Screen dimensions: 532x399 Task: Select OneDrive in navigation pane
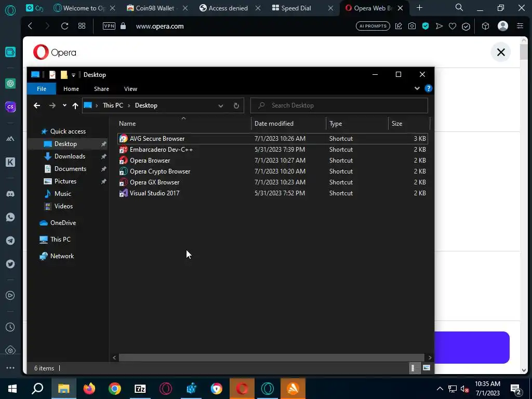point(63,223)
